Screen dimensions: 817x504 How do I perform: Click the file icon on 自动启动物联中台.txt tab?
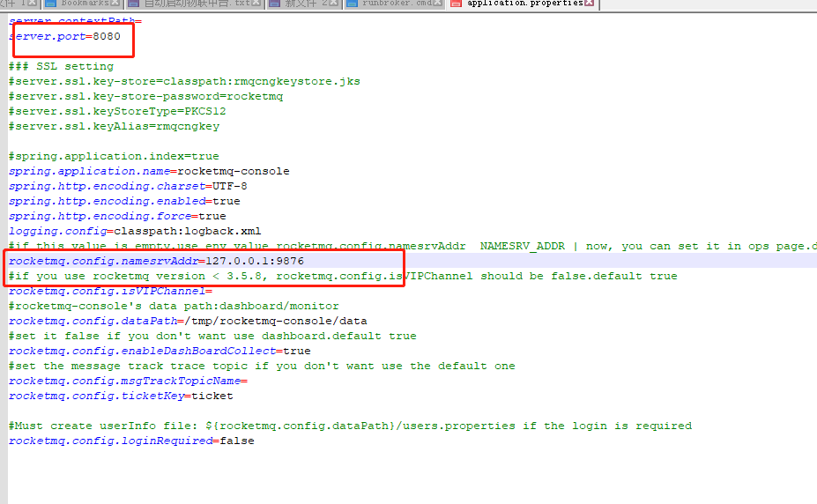[x=133, y=4]
